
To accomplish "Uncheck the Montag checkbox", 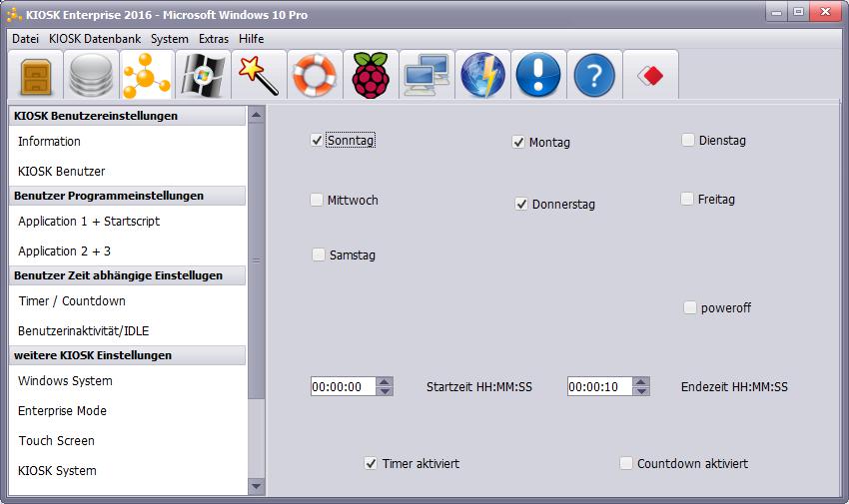I will tap(518, 143).
